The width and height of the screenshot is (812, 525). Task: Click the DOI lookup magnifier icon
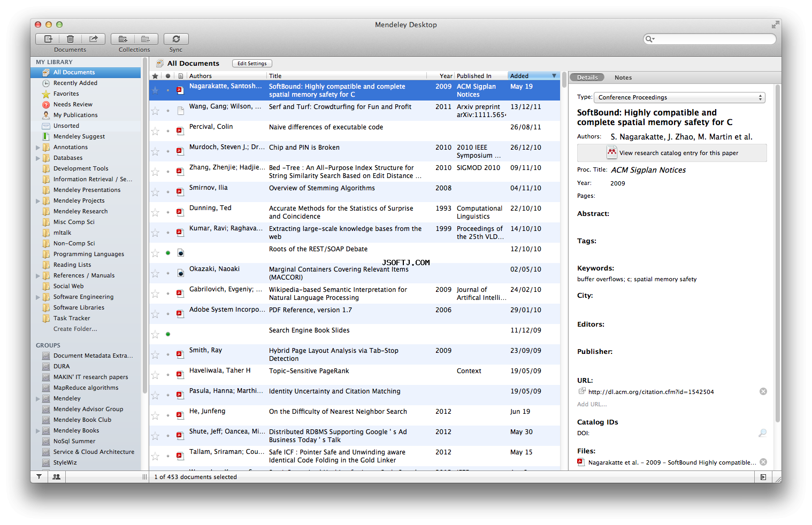click(x=763, y=433)
